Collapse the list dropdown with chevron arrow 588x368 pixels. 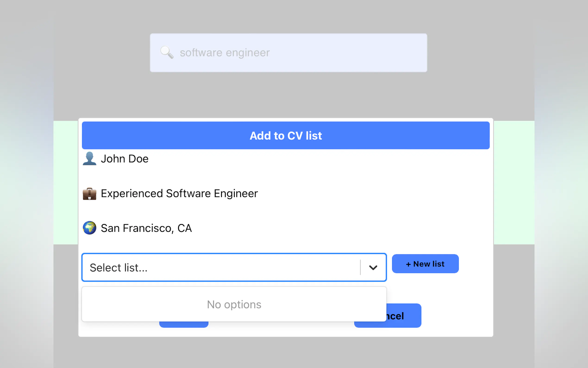[x=373, y=267]
